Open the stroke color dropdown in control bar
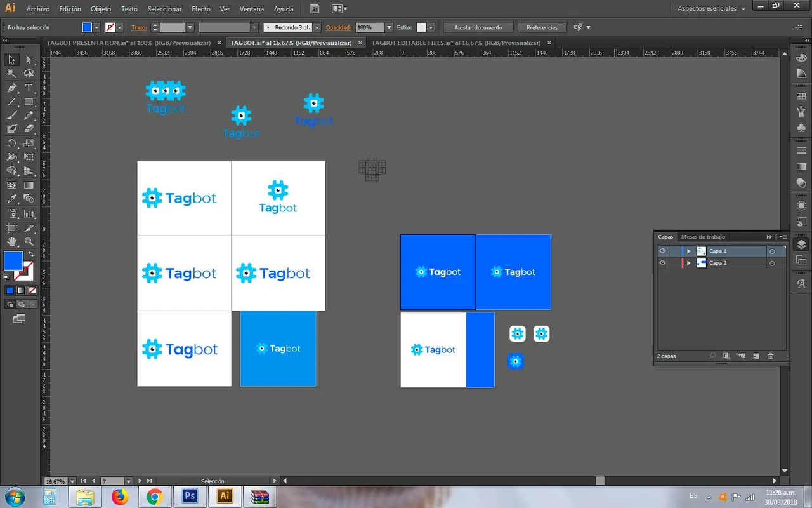Viewport: 812px width, 508px height. pyautogui.click(x=119, y=27)
